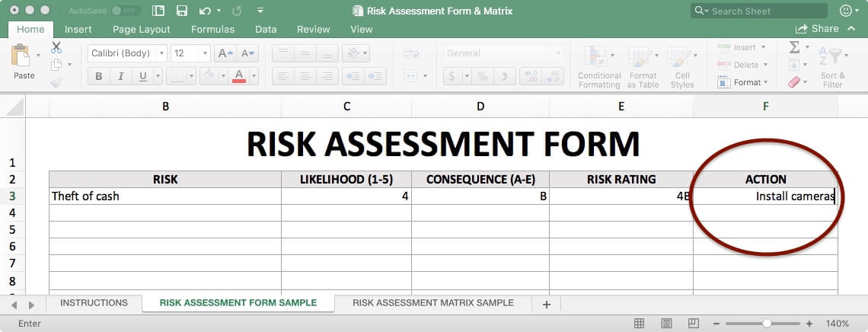Click the Increase Indent icon
This screenshot has width=868, height=332.
tap(375, 76)
